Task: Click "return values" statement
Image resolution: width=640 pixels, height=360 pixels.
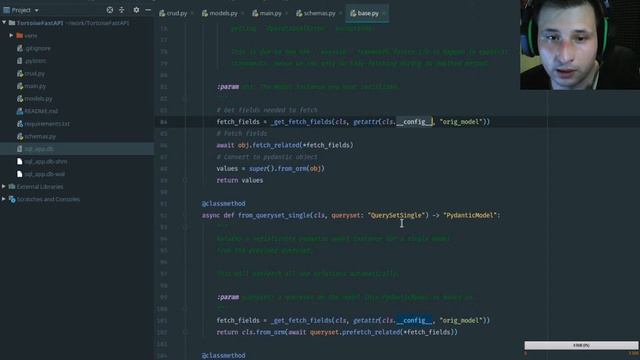Action: tap(240, 180)
